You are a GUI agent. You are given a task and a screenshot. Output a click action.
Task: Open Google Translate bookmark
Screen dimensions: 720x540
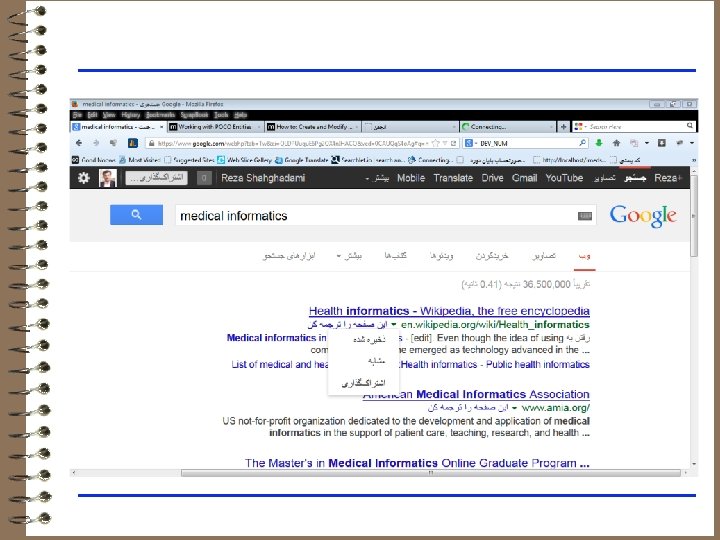coord(302,160)
